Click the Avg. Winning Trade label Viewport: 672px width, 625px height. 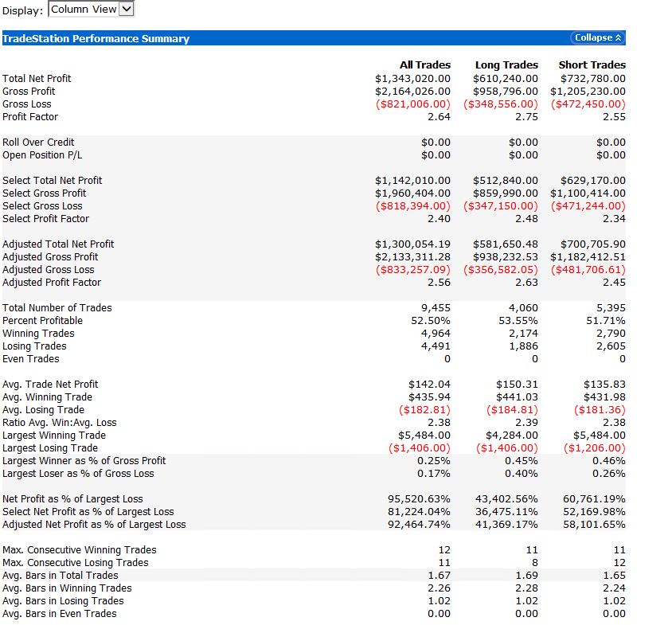coord(48,397)
